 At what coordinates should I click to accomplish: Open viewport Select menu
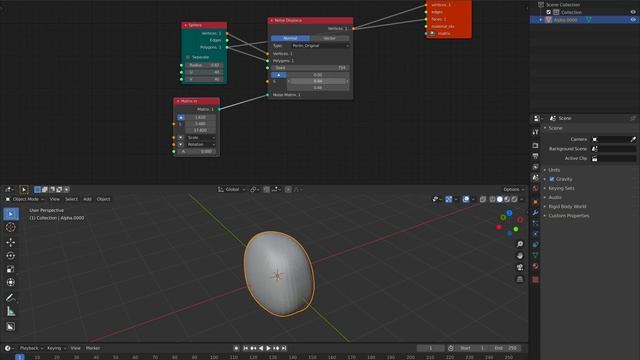click(x=71, y=199)
